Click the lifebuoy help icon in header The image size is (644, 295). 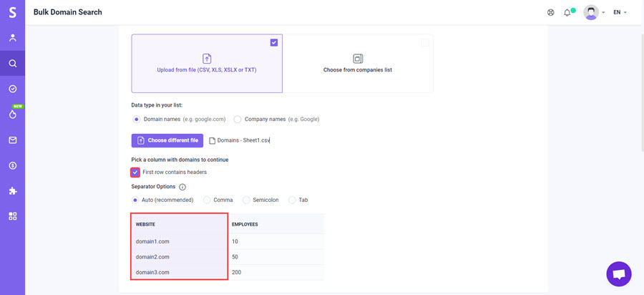click(x=551, y=12)
